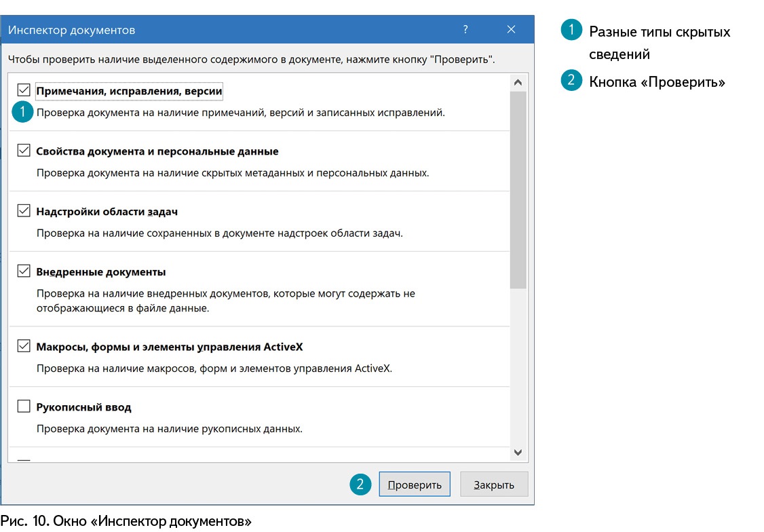Image resolution: width=764 pixels, height=532 pixels.
Task: Click the Внедренные документы item title
Action: (100, 272)
